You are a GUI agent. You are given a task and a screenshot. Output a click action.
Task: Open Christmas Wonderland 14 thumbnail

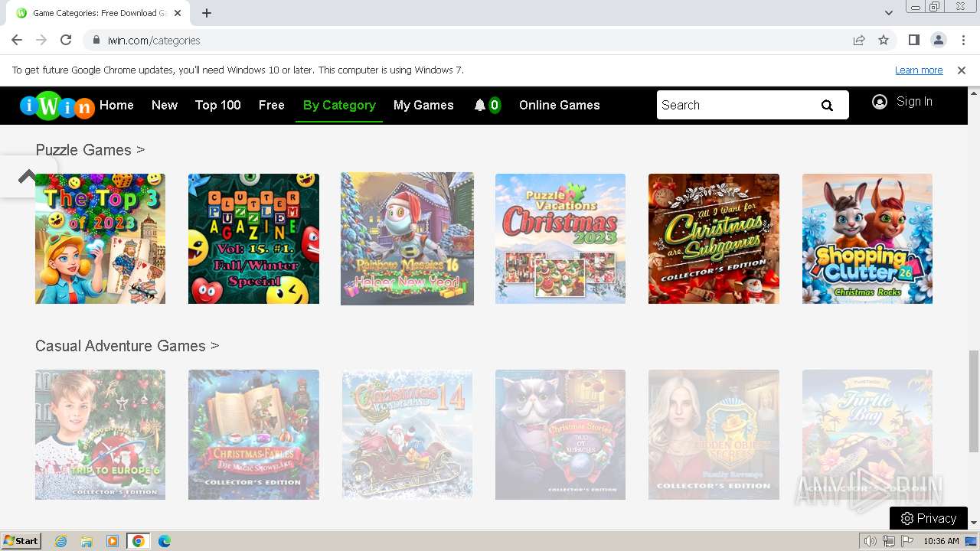[x=407, y=435]
